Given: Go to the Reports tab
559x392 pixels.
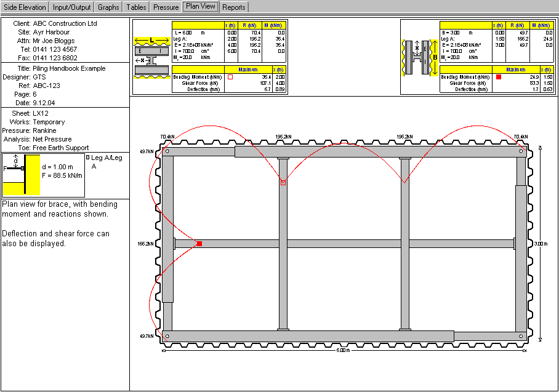Looking at the screenshot, I should tap(233, 7).
